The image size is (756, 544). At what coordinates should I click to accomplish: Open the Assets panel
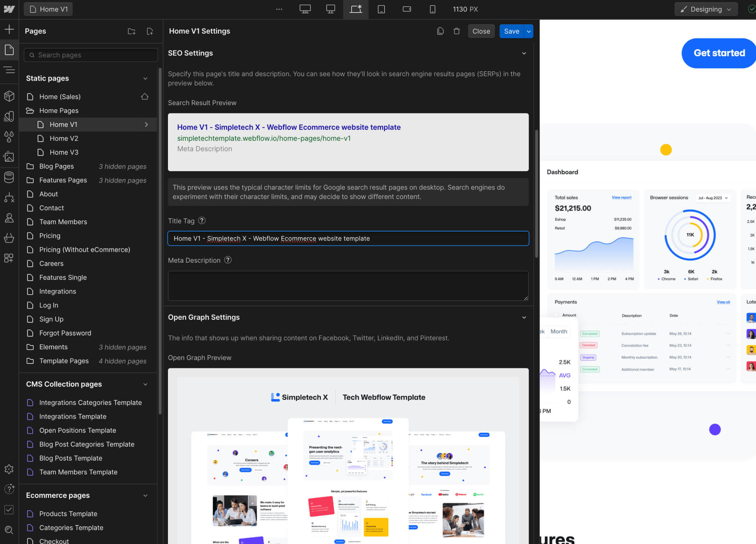coord(9,157)
